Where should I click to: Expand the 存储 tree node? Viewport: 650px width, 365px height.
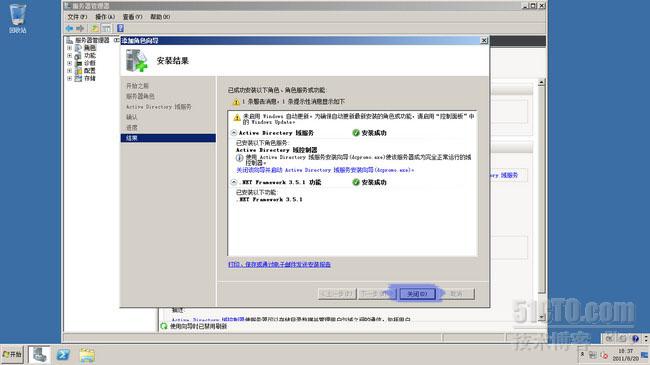click(x=70, y=78)
